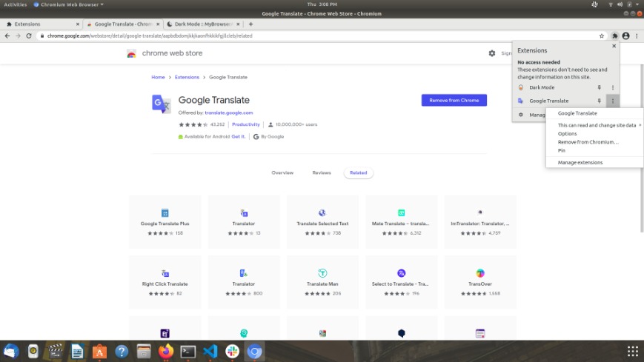Switch to the Reviews tab
The image size is (644, 362).
(322, 172)
